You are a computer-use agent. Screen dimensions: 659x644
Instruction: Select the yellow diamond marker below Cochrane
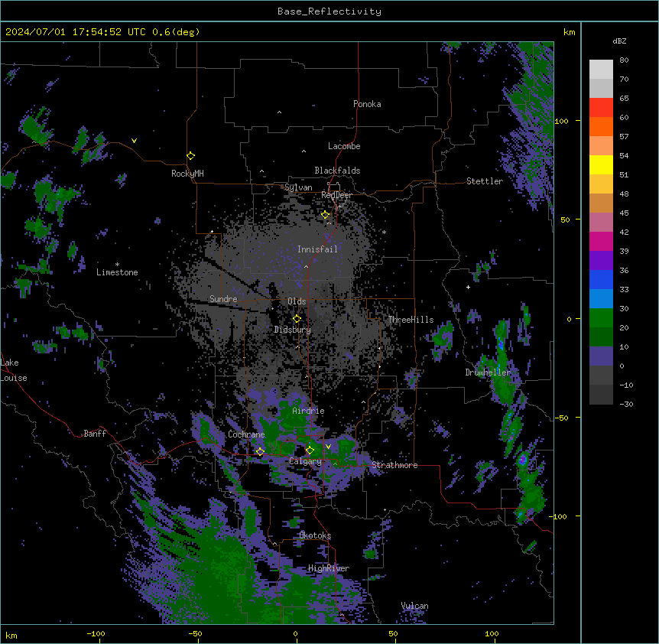click(260, 452)
